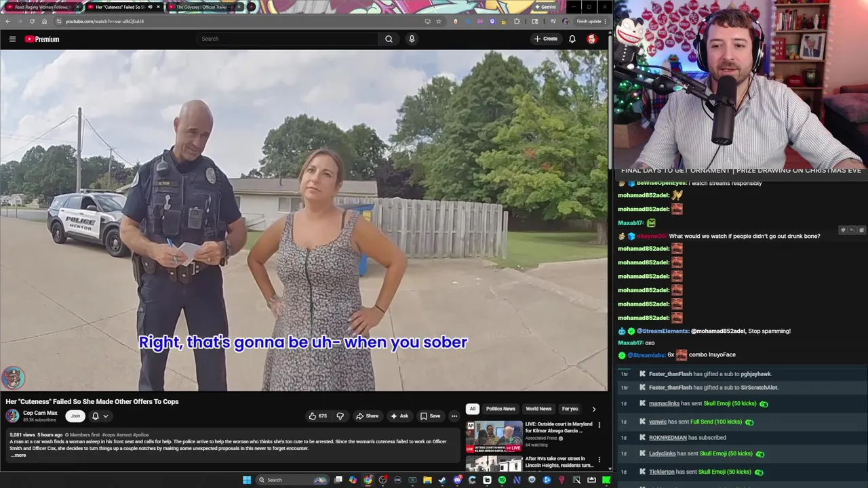Viewport: 868px width, 488px height.
Task: Open Spotify from the taskbar
Action: (x=502, y=480)
